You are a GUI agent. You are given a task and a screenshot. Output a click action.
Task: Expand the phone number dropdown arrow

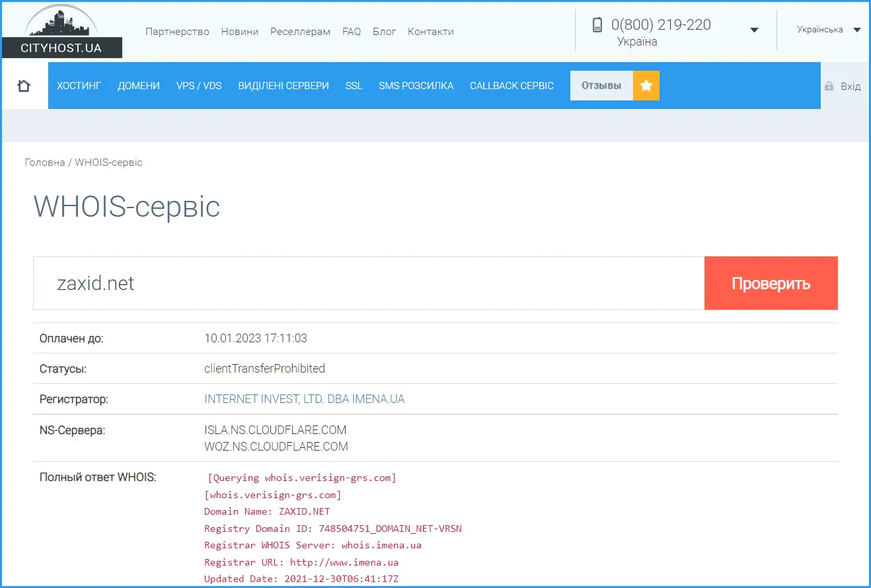[x=754, y=30]
